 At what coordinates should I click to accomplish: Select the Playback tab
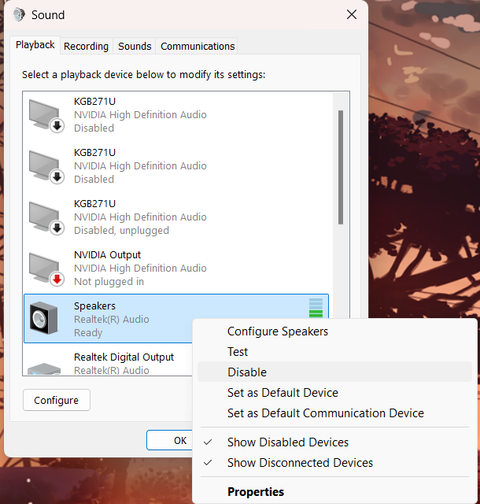point(35,45)
